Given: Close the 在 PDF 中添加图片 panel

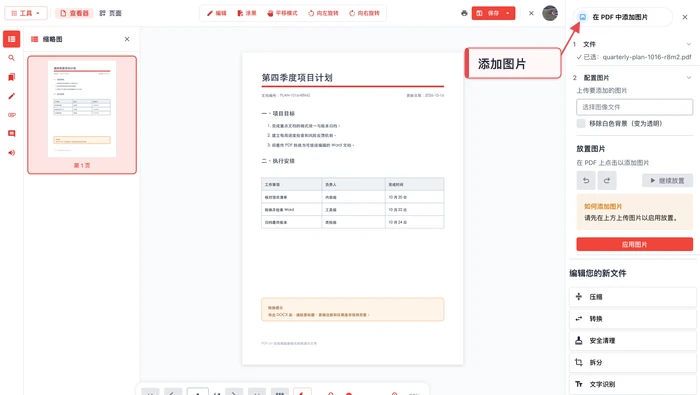Looking at the screenshot, I should (x=685, y=17).
